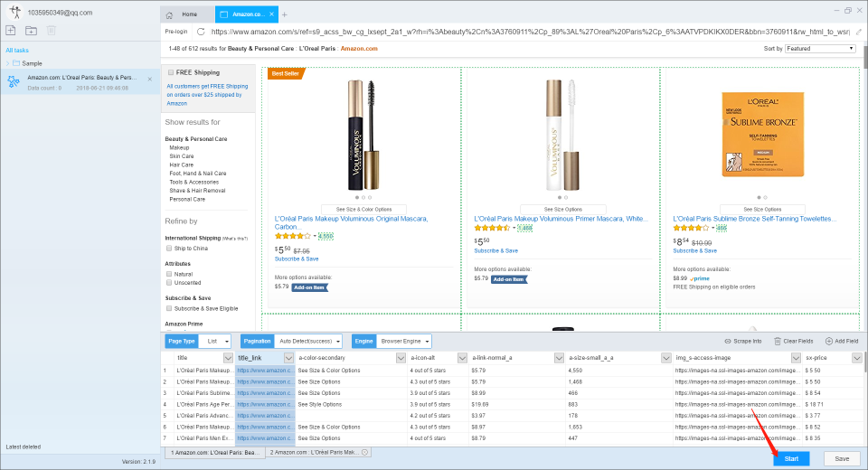This screenshot has height=470, width=868.
Task: Remove the Amazon.com L'Oreal task with X
Action: (149, 80)
